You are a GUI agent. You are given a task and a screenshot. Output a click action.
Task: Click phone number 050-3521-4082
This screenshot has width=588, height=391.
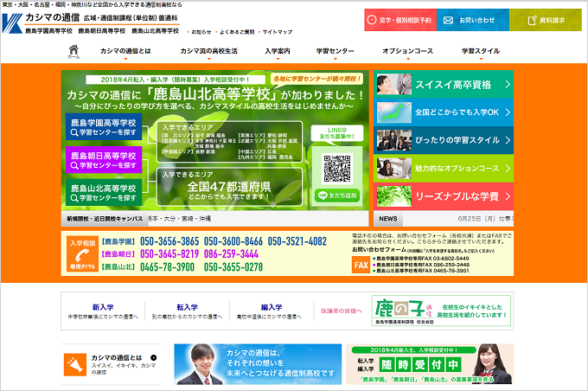pos(297,241)
